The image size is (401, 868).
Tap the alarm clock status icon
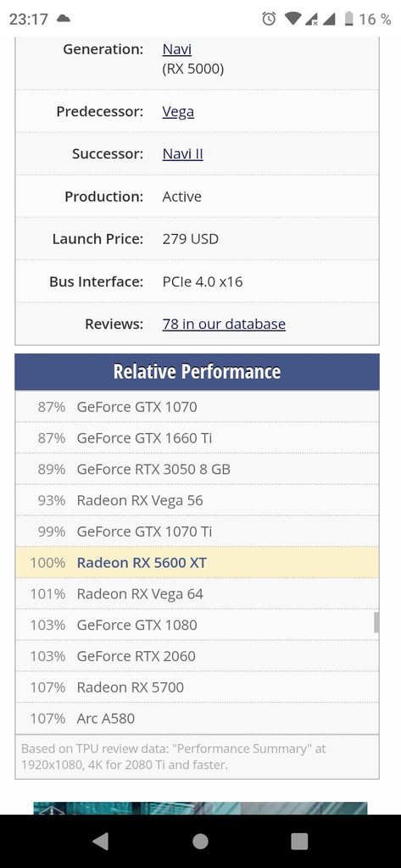[x=270, y=19]
